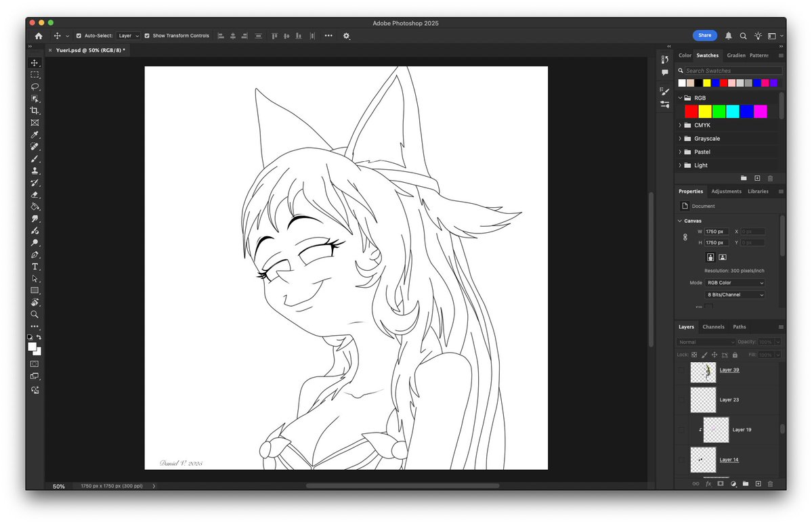Toggle the link between canvas width and height

(x=685, y=237)
